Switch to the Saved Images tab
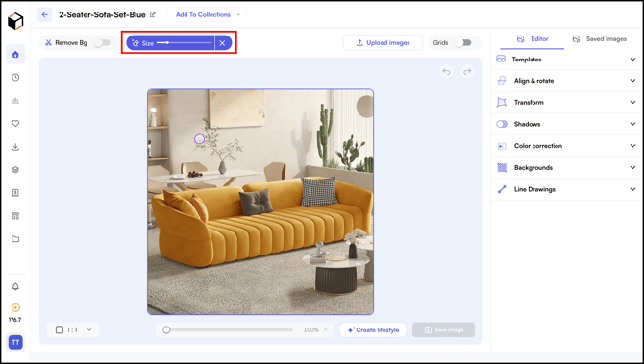This screenshot has width=644, height=364. click(x=600, y=39)
